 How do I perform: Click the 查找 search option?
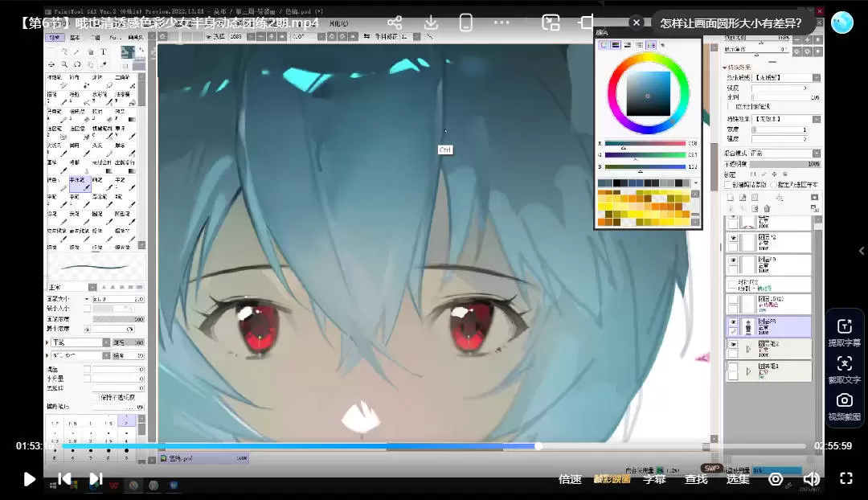click(696, 479)
